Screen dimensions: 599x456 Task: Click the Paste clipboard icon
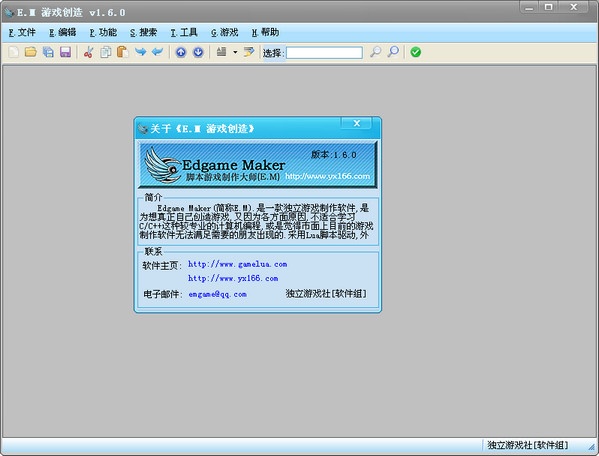122,52
